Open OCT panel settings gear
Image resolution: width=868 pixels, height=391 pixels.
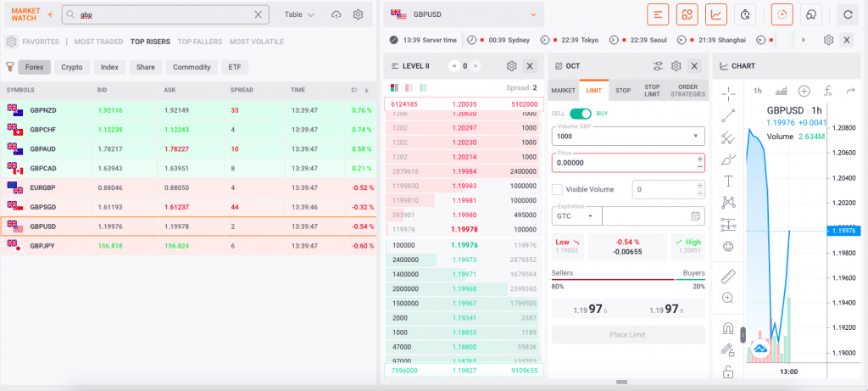click(x=676, y=66)
